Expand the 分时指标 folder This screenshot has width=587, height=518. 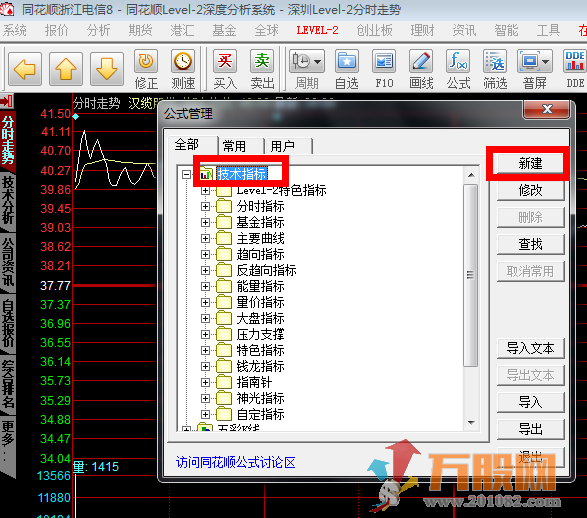tap(205, 206)
